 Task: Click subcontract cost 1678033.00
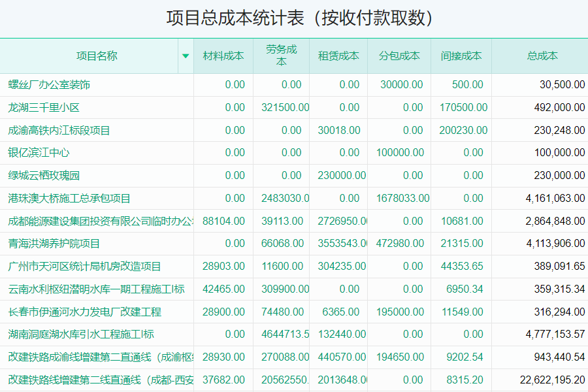402,199
